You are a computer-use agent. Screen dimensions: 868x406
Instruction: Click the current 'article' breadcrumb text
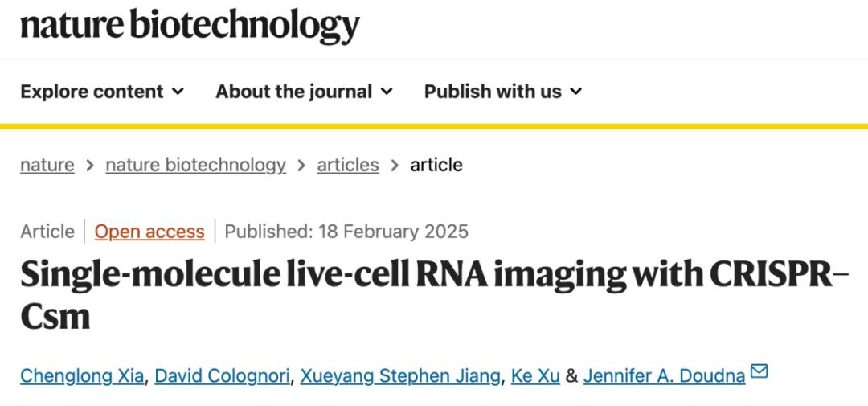[436, 165]
